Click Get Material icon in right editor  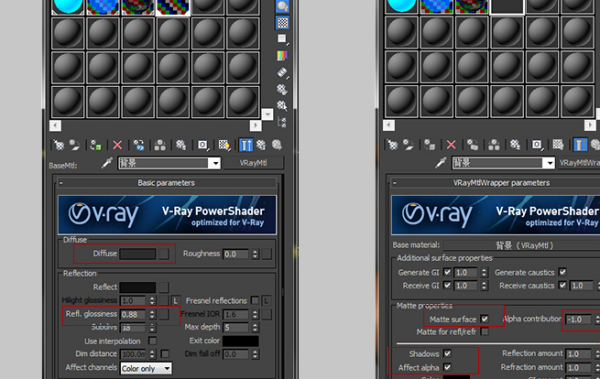point(392,145)
